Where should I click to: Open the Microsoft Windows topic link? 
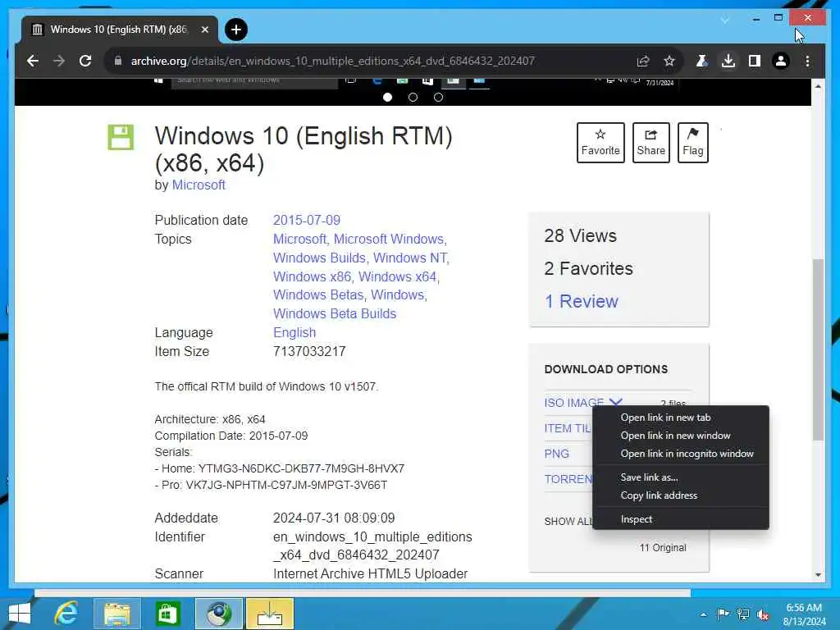pyautogui.click(x=390, y=239)
